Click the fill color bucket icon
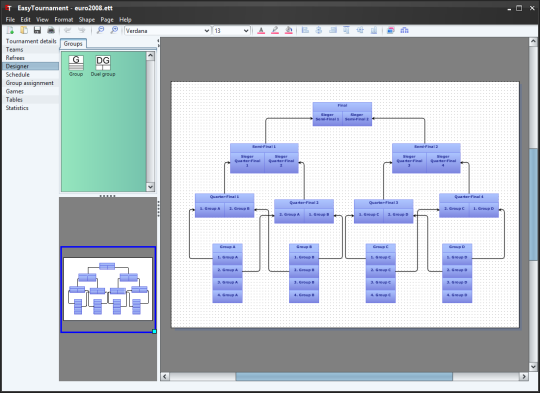This screenshot has height=393, width=540. [289, 31]
